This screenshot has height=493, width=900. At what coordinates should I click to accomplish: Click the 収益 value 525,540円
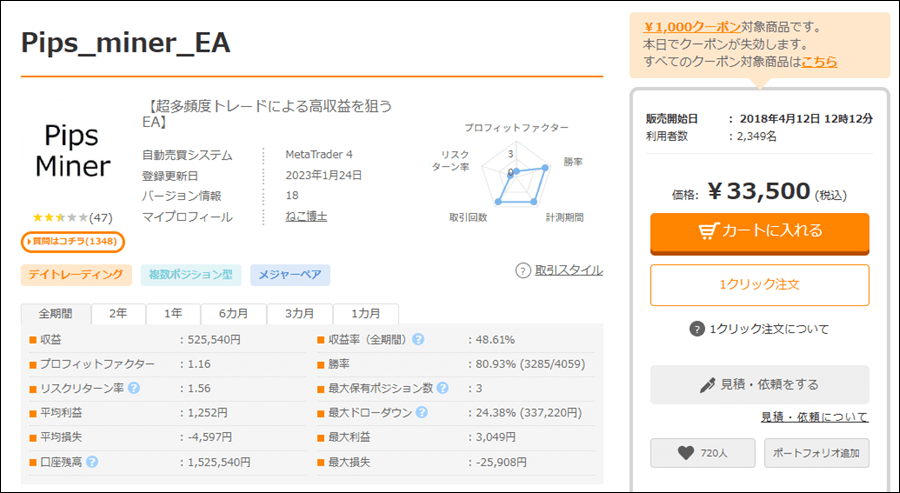214,340
